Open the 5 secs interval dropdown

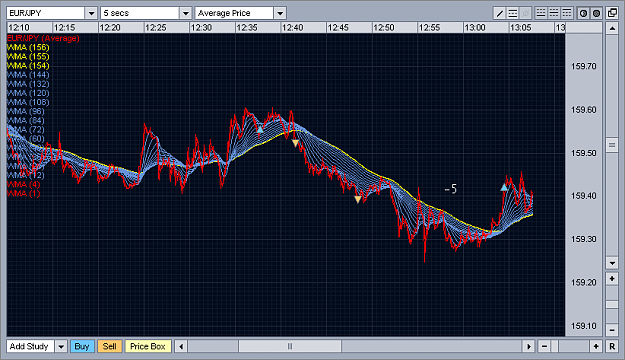point(185,13)
